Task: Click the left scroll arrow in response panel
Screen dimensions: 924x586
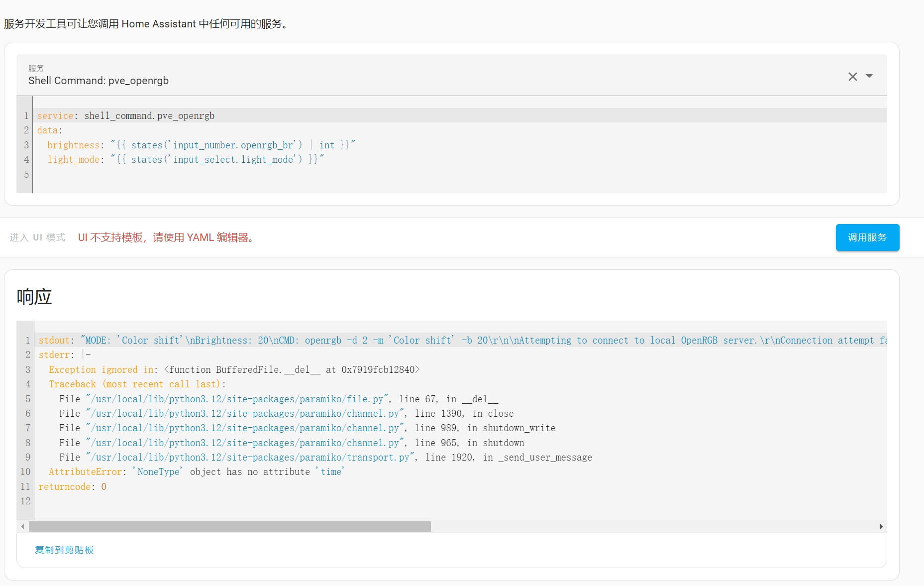Action: pyautogui.click(x=22, y=526)
